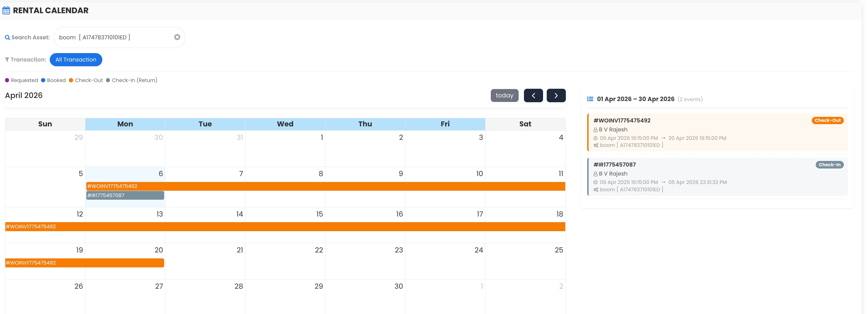The width and height of the screenshot is (868, 314).
Task: Click the blue Booked legend dot
Action: click(43, 80)
